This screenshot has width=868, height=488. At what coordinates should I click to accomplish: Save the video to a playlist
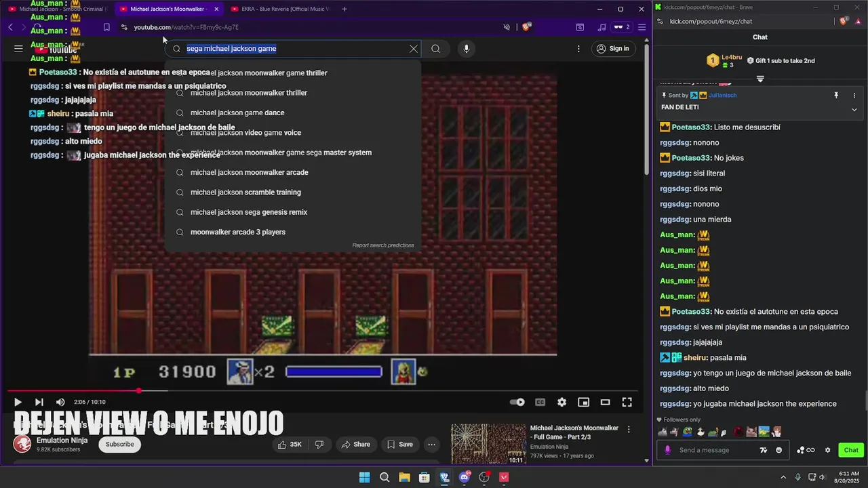point(399,445)
